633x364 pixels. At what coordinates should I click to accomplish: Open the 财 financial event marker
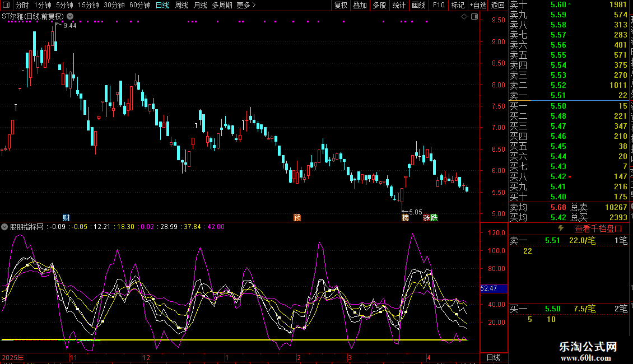pos(66,217)
